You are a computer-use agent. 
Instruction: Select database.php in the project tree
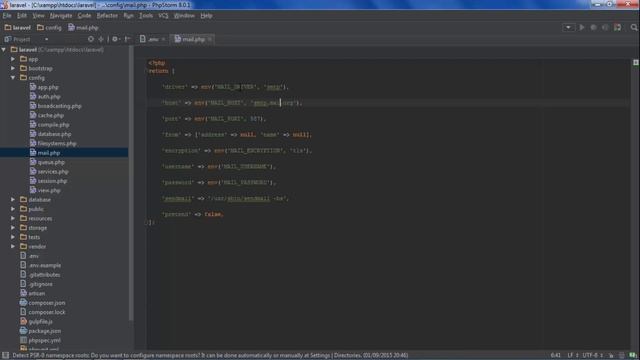[54, 134]
